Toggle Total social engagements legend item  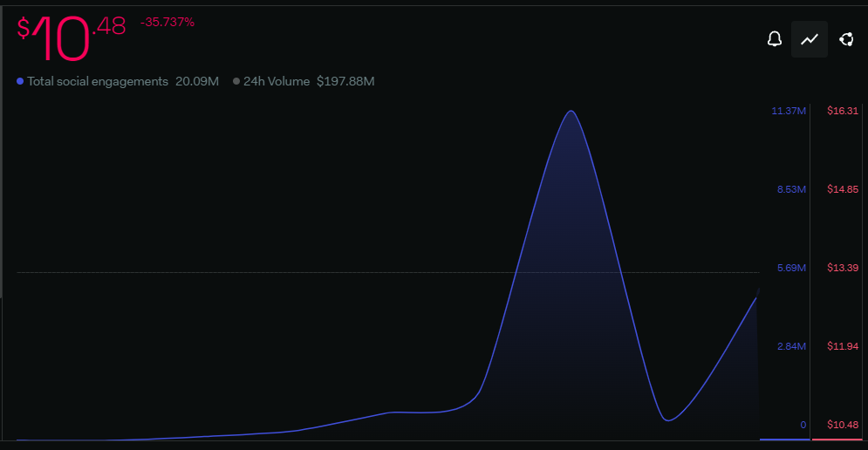pyautogui.click(x=92, y=81)
